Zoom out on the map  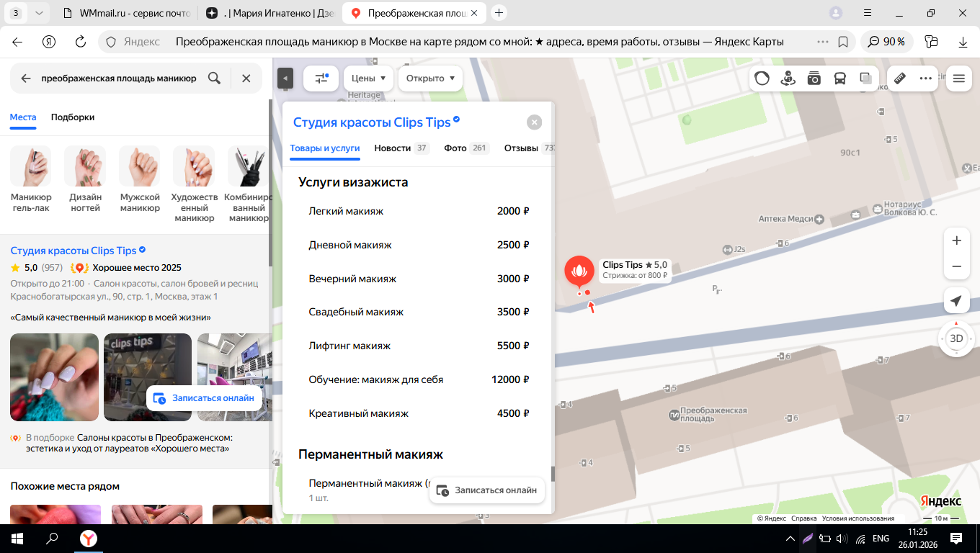(x=956, y=266)
